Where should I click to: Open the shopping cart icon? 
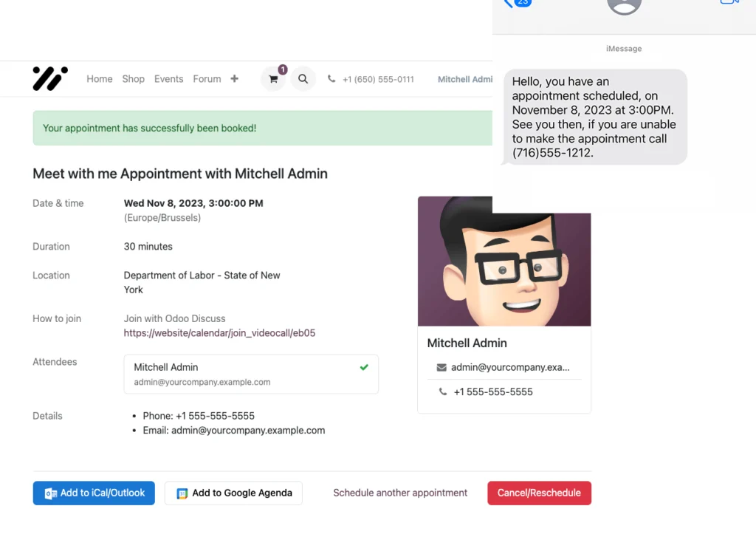pos(273,79)
